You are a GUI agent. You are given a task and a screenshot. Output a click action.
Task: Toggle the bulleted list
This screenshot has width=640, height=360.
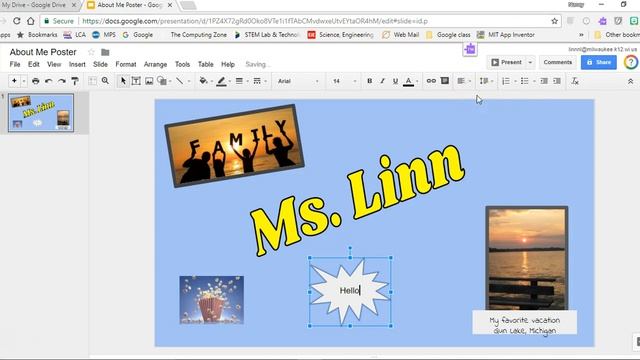coord(525,81)
